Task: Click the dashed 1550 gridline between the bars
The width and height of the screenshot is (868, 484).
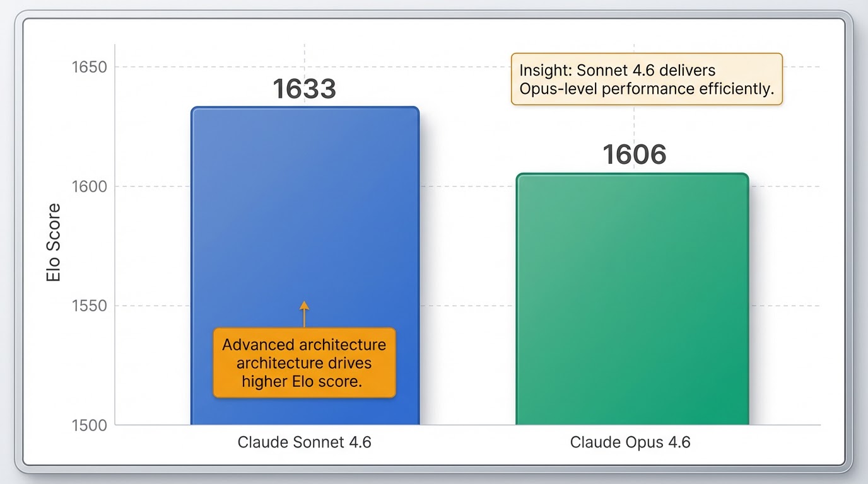Action: click(x=467, y=306)
